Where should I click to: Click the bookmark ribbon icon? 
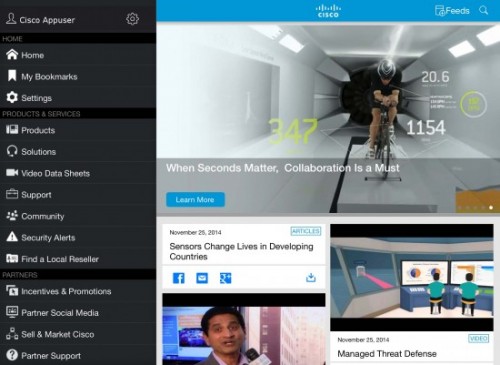[x=12, y=76]
